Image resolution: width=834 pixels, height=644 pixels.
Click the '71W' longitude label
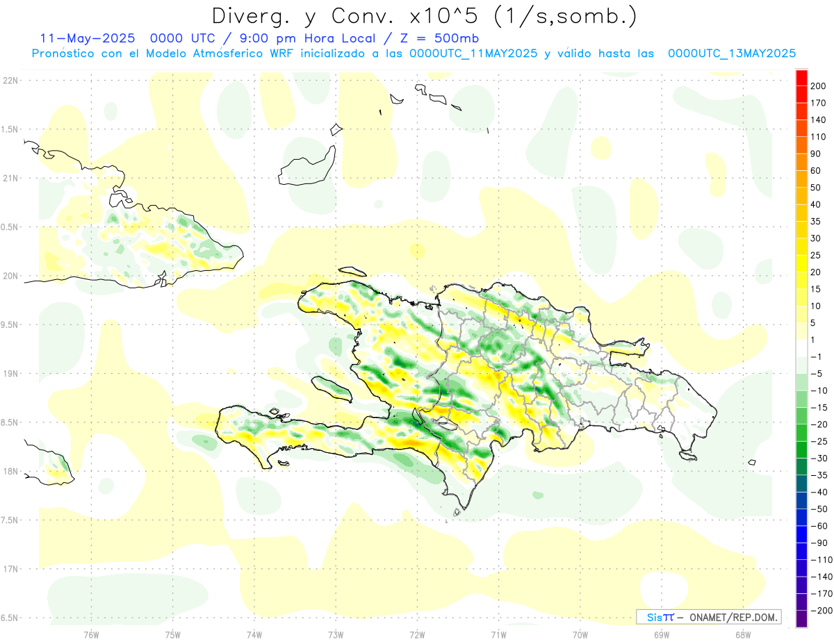point(498,635)
